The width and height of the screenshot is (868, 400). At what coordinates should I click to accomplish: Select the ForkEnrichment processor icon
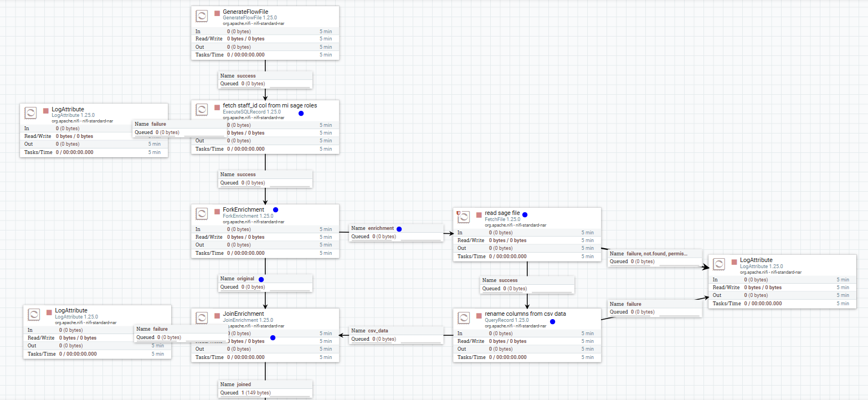(x=202, y=213)
